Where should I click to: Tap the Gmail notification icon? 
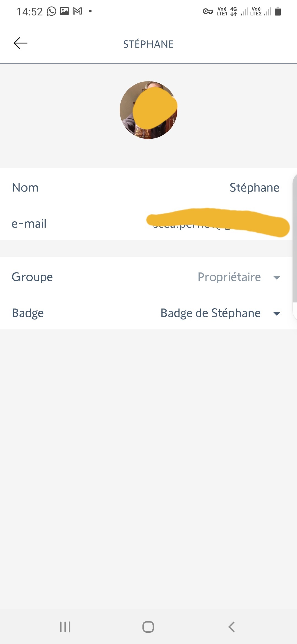pos(77,11)
